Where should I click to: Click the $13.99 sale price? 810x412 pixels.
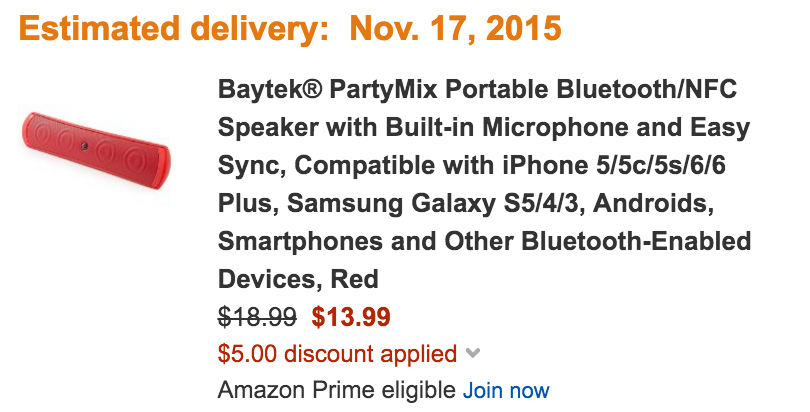tap(351, 317)
